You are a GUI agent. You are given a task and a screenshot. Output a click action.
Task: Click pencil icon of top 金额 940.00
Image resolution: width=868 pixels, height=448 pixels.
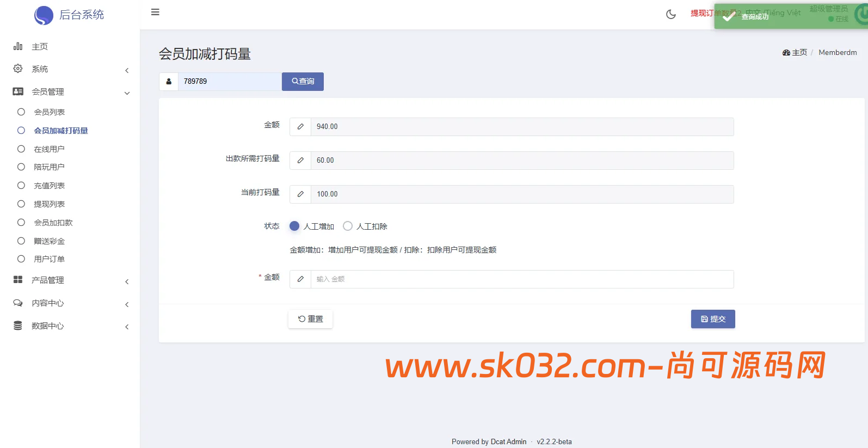coord(300,127)
